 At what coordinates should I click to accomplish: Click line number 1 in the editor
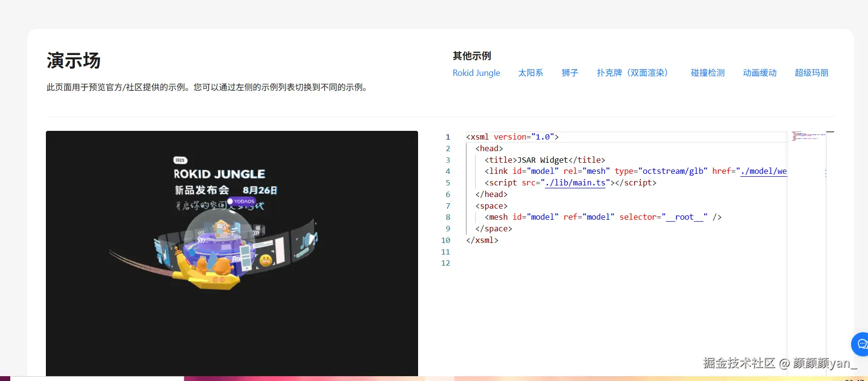coord(448,137)
